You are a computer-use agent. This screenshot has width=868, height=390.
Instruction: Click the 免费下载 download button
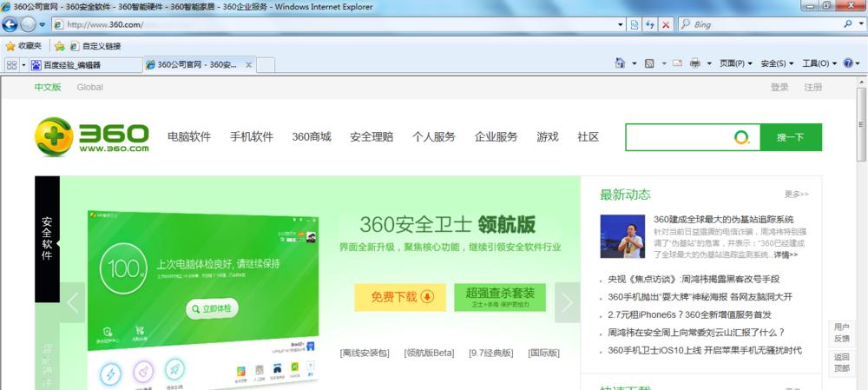pyautogui.click(x=399, y=297)
